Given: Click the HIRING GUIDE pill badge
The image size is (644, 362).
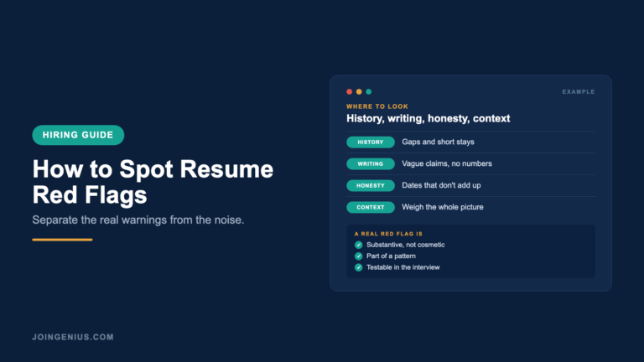Looking at the screenshot, I should point(78,135).
